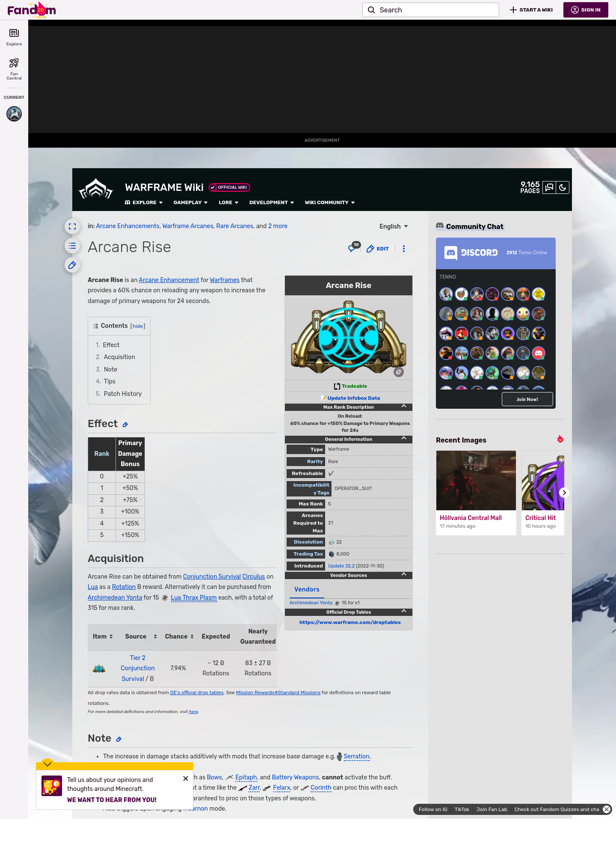Collapse Max Rank Description section
This screenshot has height=856, width=616.
click(x=404, y=406)
